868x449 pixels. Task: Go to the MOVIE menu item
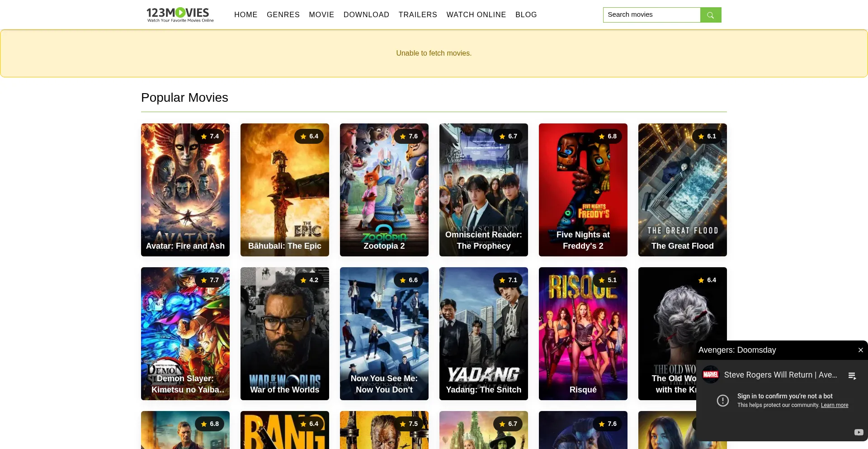pyautogui.click(x=321, y=14)
